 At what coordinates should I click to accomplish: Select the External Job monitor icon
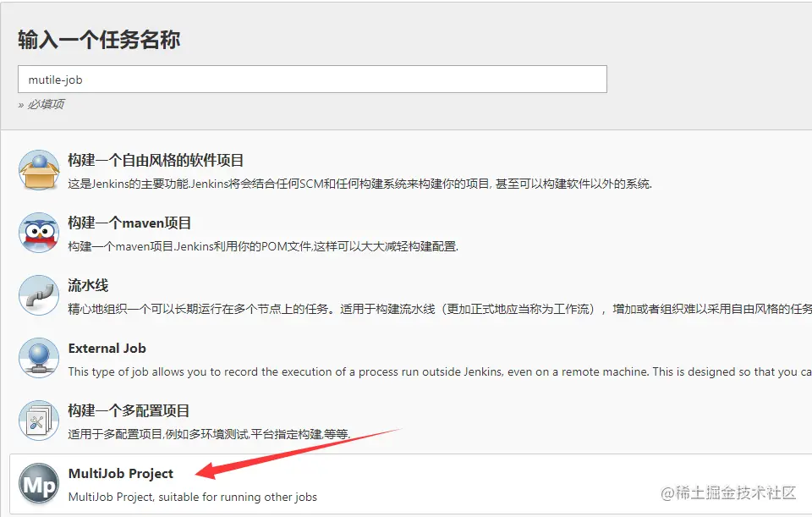39,358
